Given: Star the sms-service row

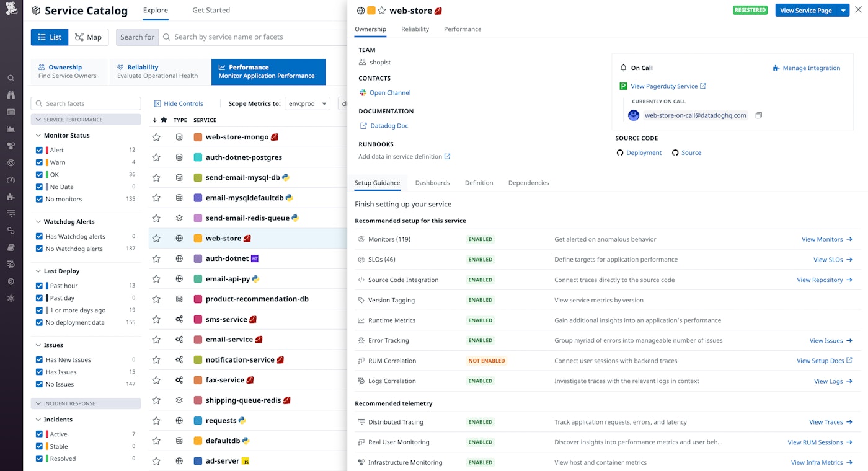Looking at the screenshot, I should [x=156, y=319].
